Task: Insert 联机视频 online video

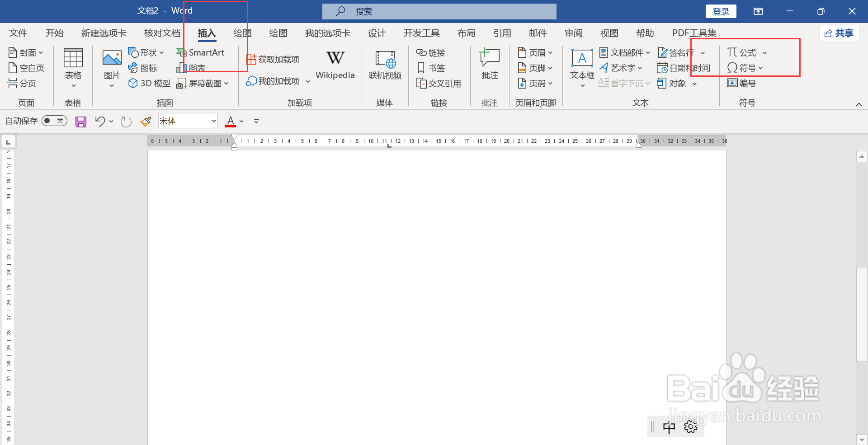Action: click(385, 65)
